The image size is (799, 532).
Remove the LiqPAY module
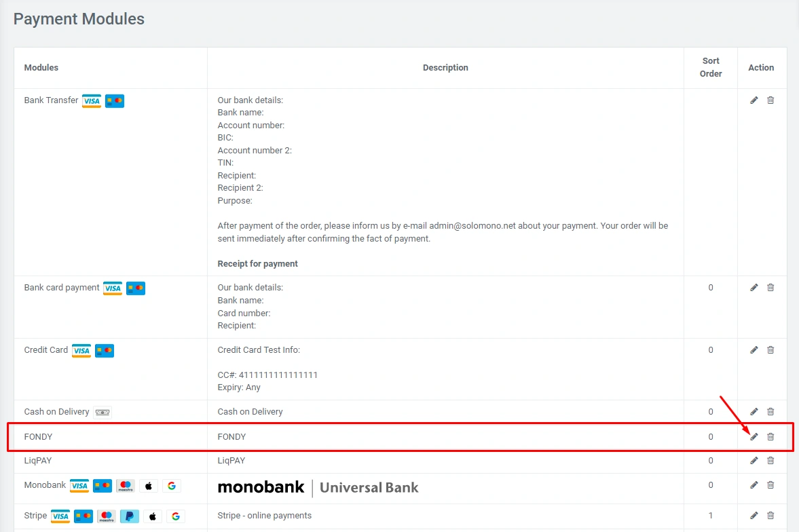coord(770,461)
